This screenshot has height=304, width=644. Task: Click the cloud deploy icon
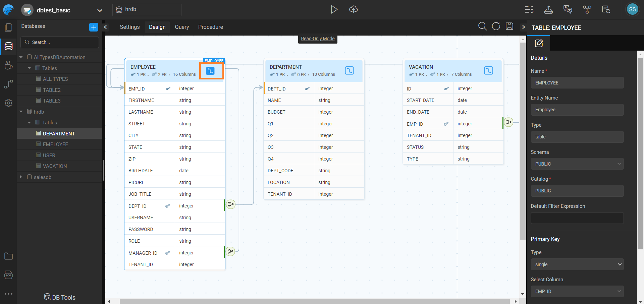click(x=354, y=9)
